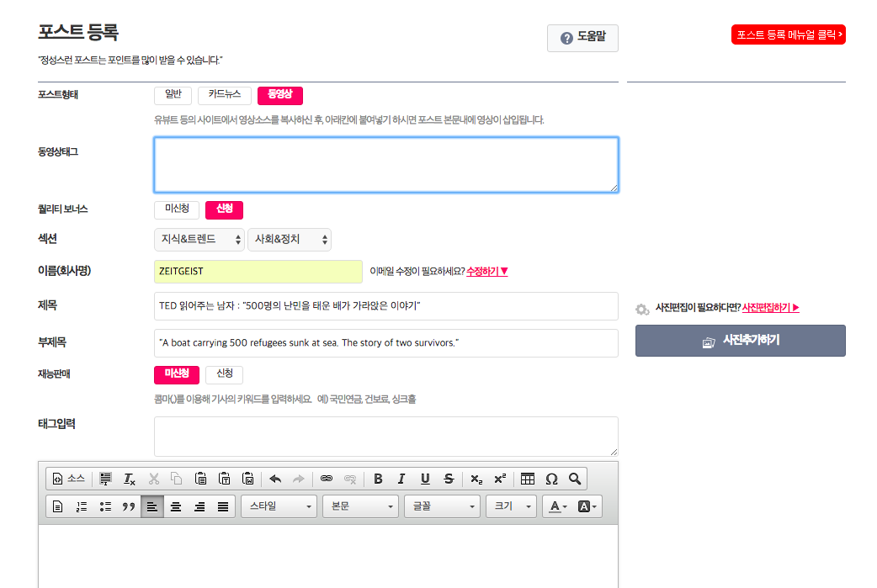This screenshot has height=588, width=877.
Task: Select 신청 for 퀄리티 보너스
Action: 224,209
